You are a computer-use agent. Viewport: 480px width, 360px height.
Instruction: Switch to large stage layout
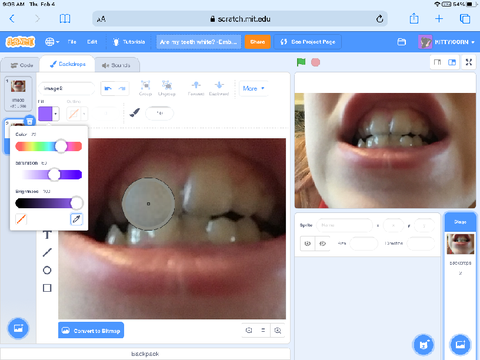[452, 62]
